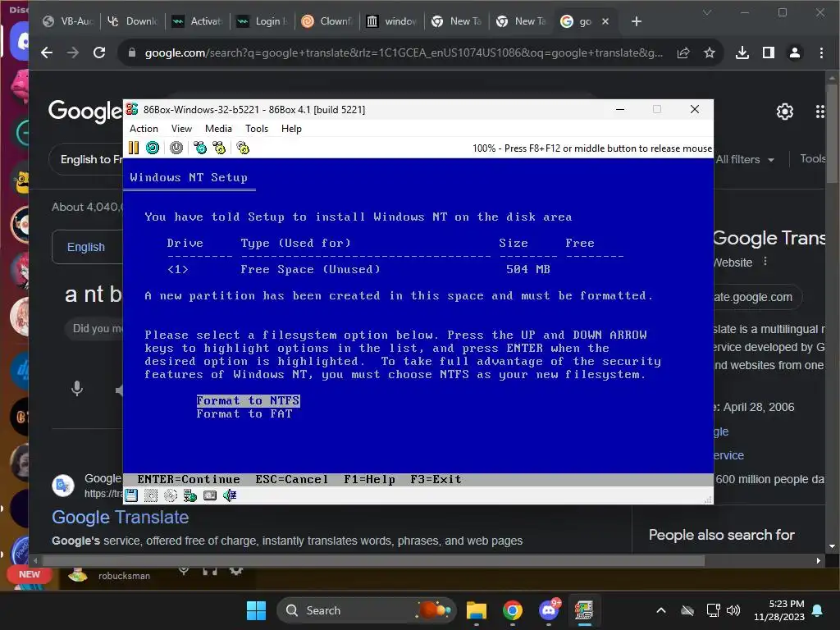Screen dimensions: 840x630
Task: Open Windows notifications bell
Action: [818, 610]
